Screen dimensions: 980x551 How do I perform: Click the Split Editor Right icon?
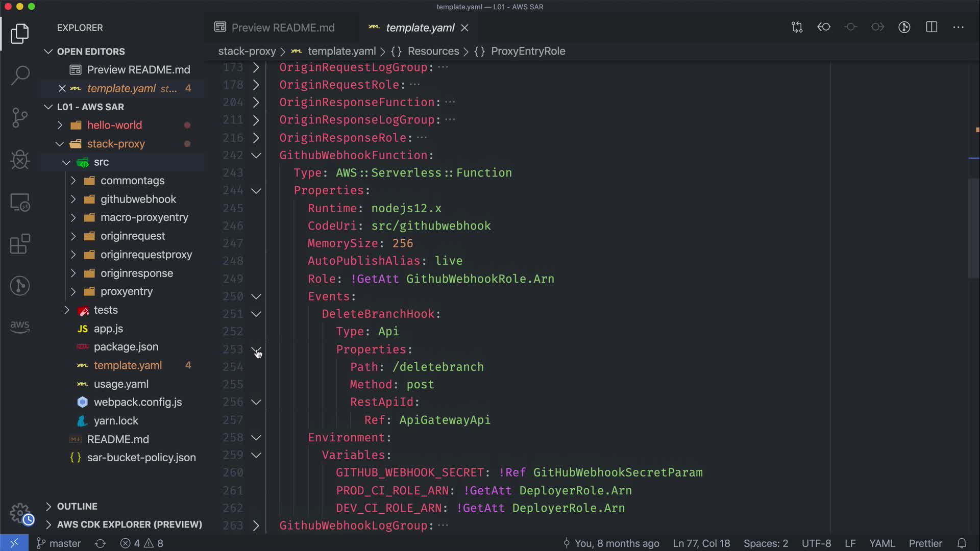click(932, 27)
